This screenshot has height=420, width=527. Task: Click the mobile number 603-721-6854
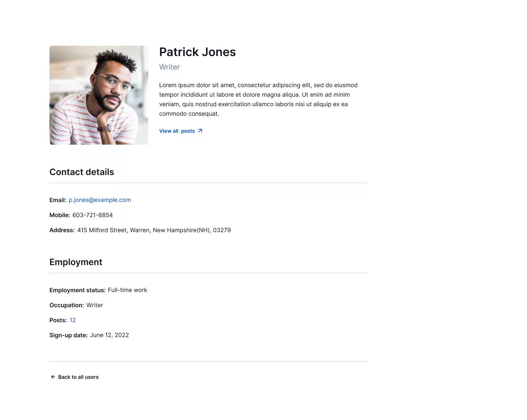(93, 215)
